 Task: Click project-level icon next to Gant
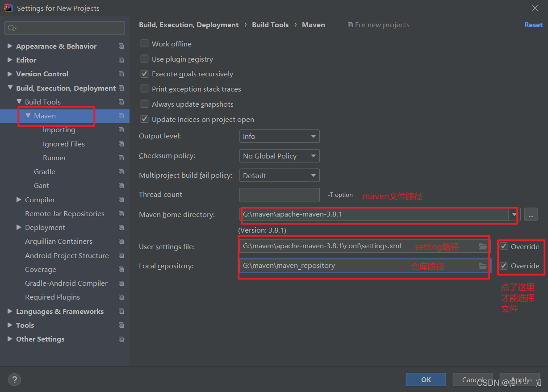click(x=121, y=185)
